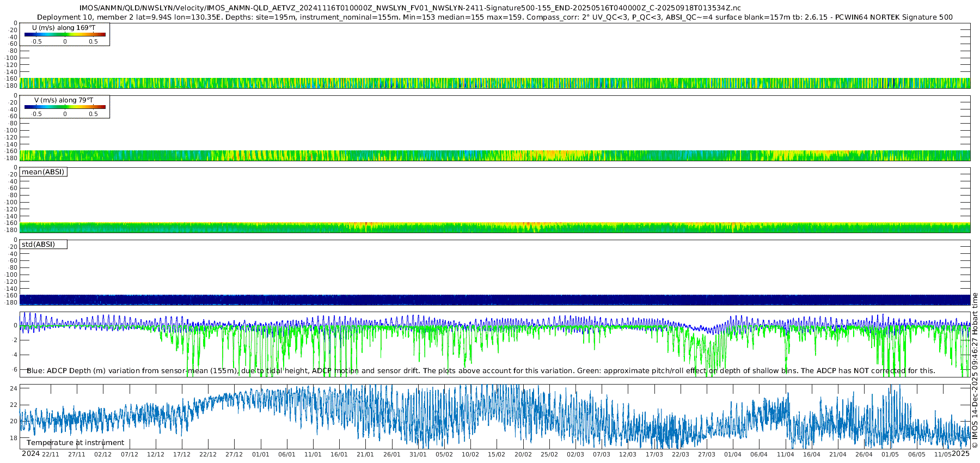980x463 pixels.
Task: Click the blue ADCP depth description text
Action: pos(481,371)
